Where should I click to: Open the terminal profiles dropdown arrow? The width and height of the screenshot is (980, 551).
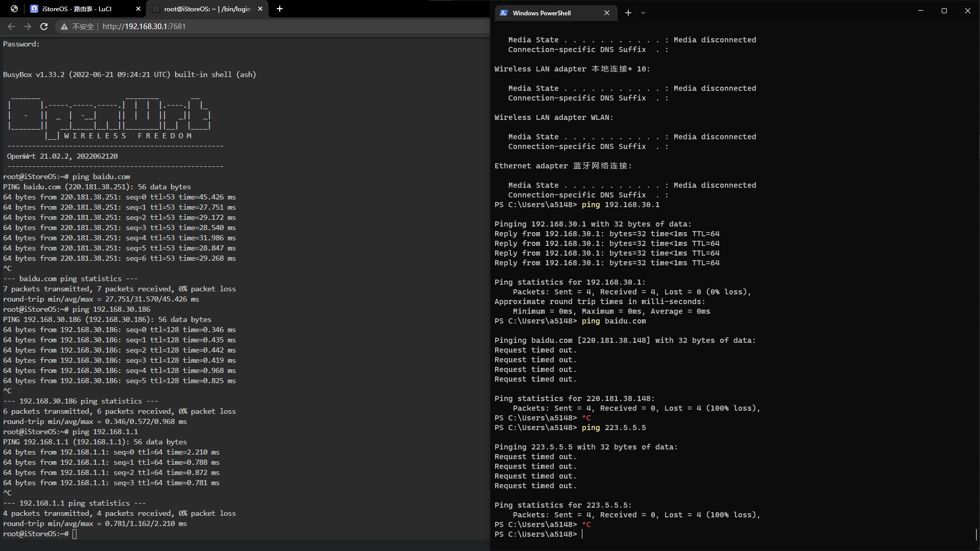point(643,13)
